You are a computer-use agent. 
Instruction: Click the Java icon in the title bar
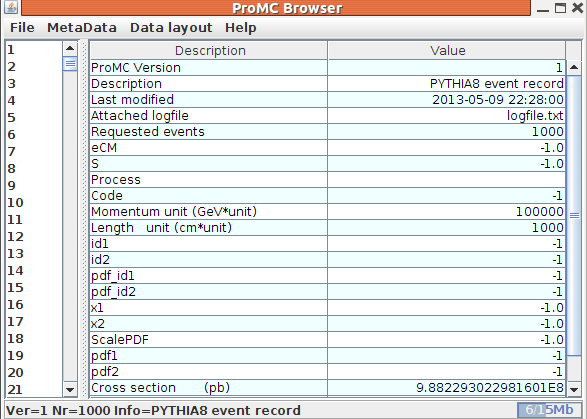click(12, 7)
